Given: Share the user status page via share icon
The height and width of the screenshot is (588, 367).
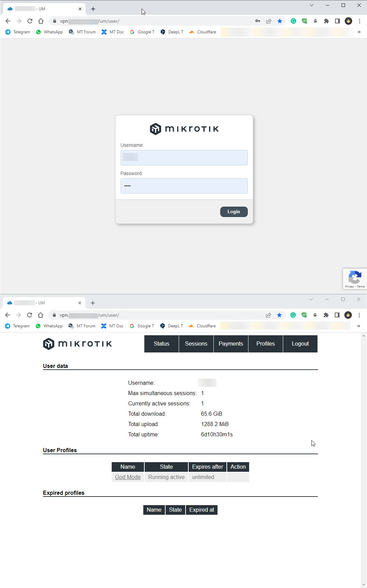Looking at the screenshot, I should pyautogui.click(x=268, y=315).
